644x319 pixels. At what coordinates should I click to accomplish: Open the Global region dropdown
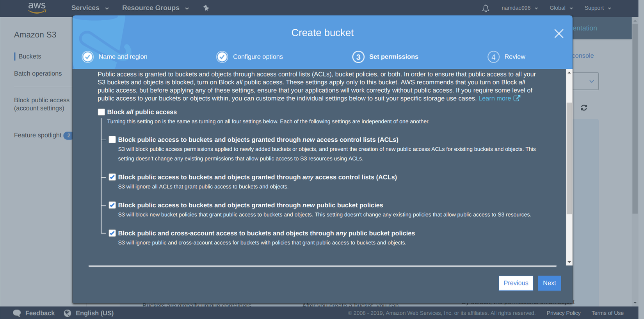561,8
